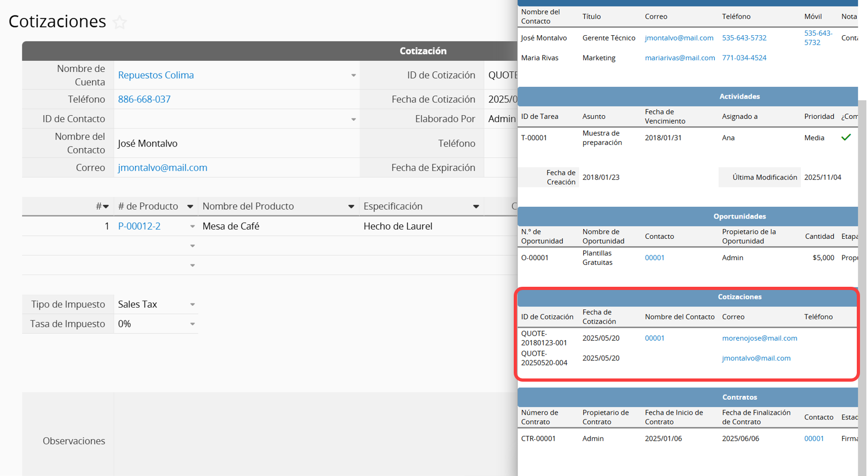Open product link P-00012-2
Image resolution: width=868 pixels, height=476 pixels.
[139, 226]
